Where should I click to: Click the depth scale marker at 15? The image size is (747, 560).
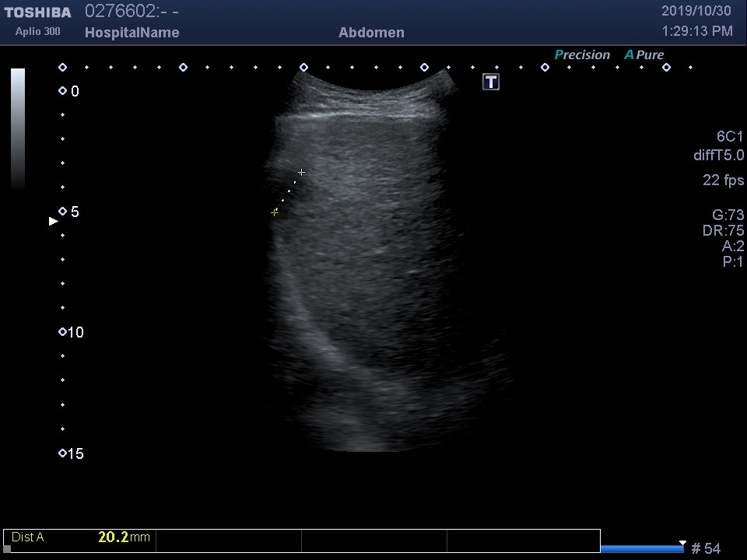tap(62, 453)
